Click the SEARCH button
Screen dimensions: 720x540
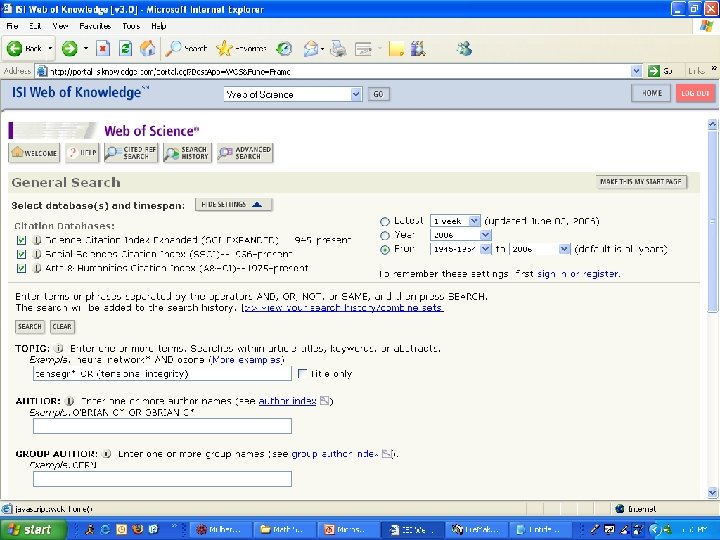(30, 326)
